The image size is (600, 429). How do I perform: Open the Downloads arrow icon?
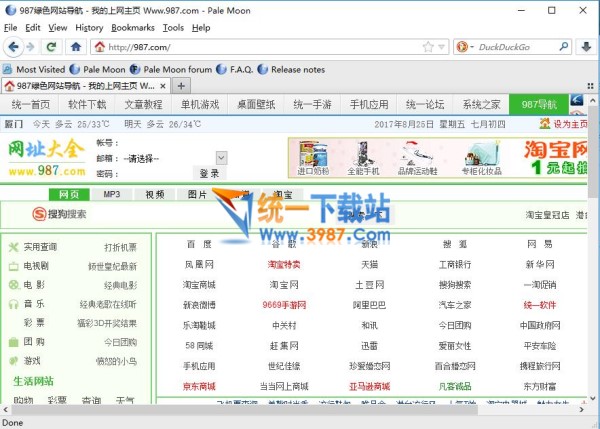586,47
